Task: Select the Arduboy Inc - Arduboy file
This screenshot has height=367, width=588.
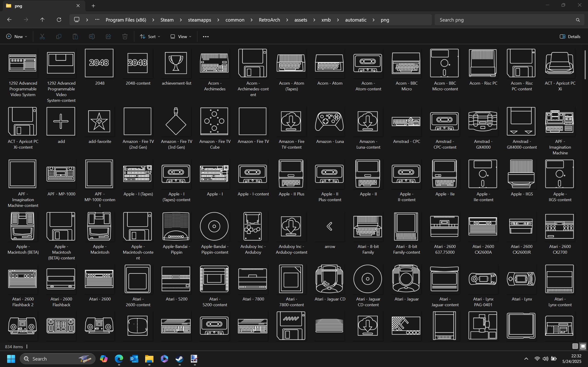Action: (253, 226)
